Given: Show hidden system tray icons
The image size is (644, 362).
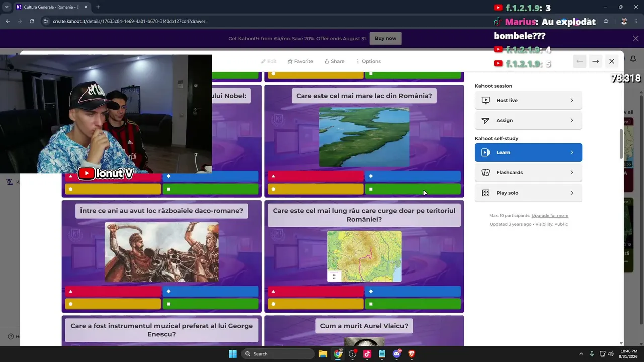Looking at the screenshot, I should [x=581, y=354].
